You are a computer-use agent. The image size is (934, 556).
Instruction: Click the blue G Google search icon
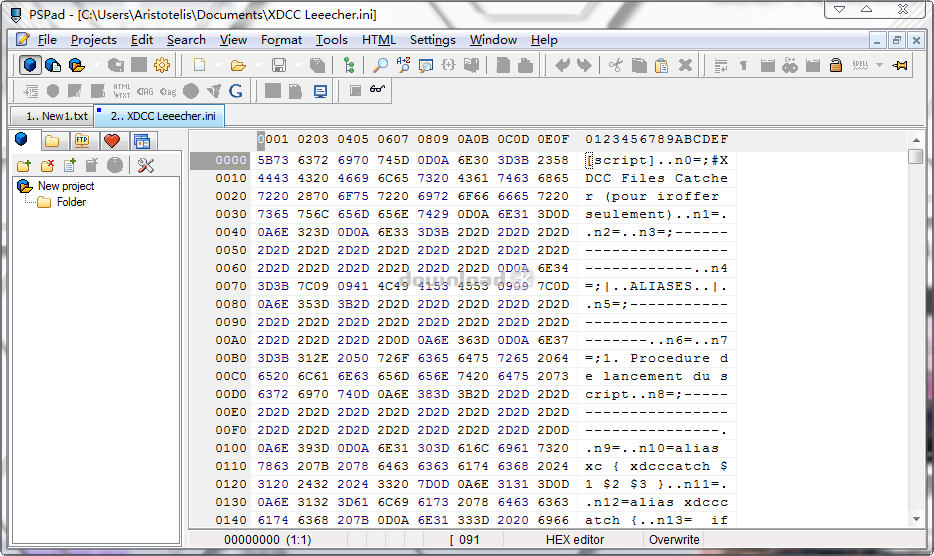coord(236,91)
